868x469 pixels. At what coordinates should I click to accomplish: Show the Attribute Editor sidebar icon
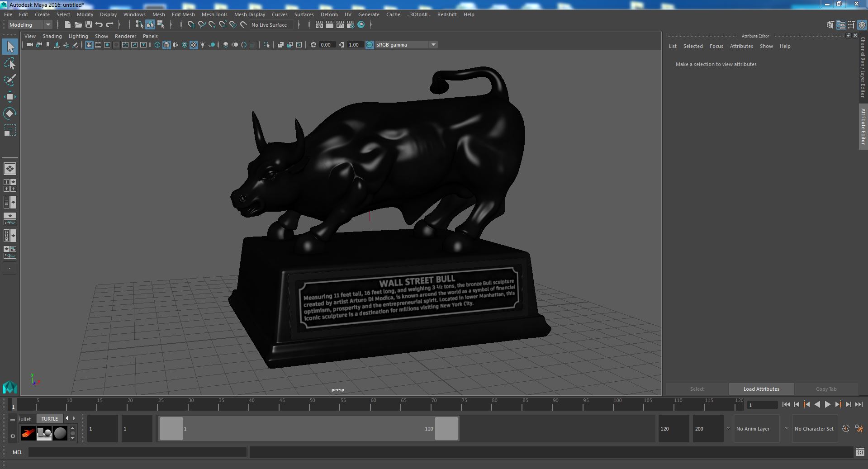click(841, 25)
